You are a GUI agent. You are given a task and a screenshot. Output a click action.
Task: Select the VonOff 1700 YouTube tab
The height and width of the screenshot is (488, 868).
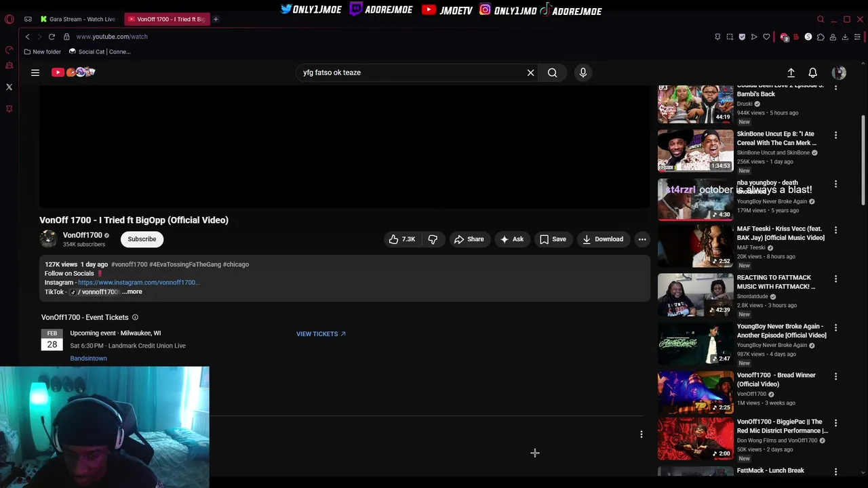(x=167, y=19)
